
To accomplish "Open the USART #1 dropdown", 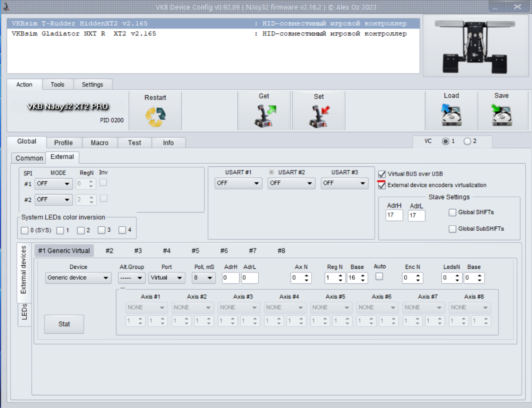I will (238, 183).
